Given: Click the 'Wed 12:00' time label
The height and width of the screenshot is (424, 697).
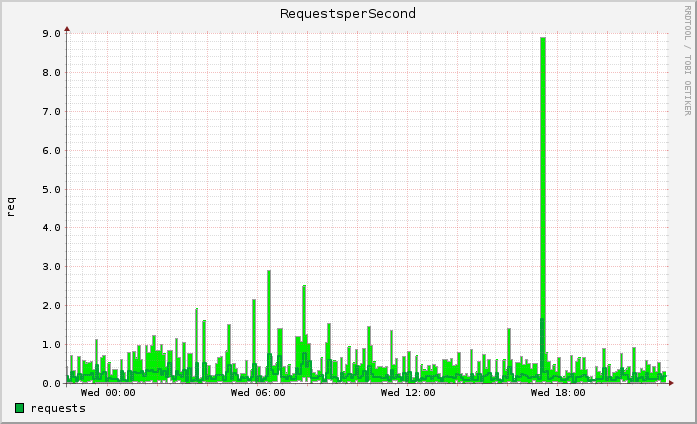Looking at the screenshot, I should (408, 393).
